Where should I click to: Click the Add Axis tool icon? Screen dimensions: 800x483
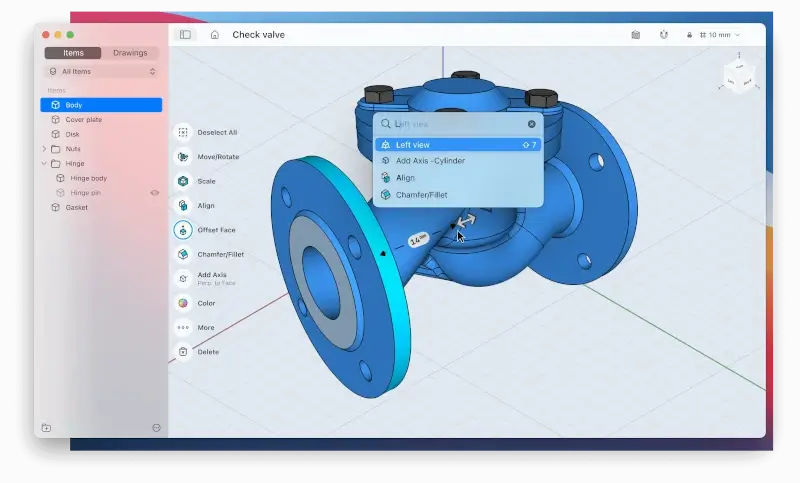[183, 278]
